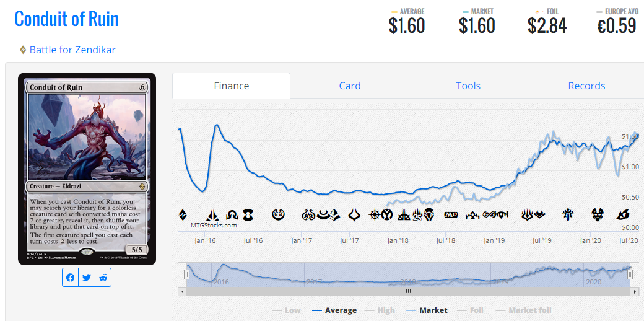Toggle the Low price series in legend

[x=287, y=310]
